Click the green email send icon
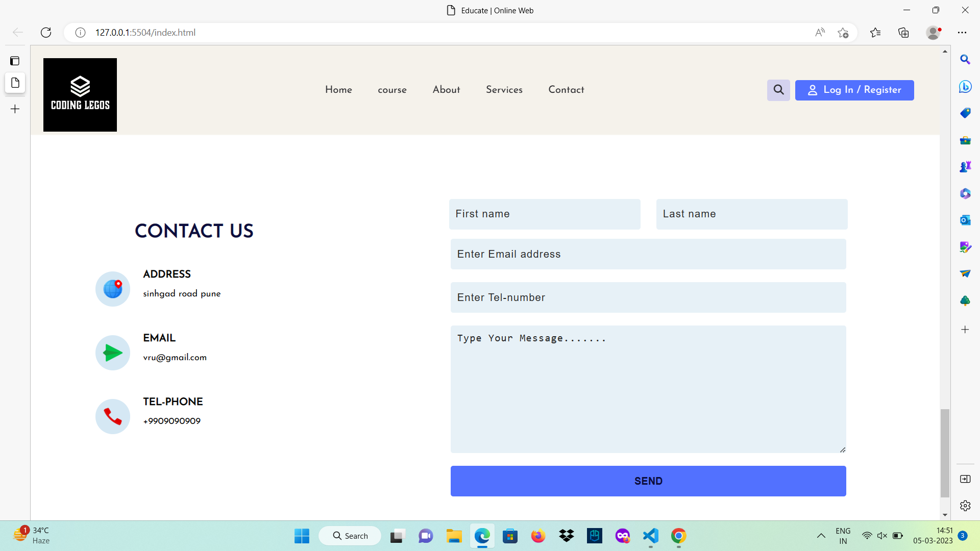Viewport: 980px width, 551px height. pyautogui.click(x=112, y=352)
